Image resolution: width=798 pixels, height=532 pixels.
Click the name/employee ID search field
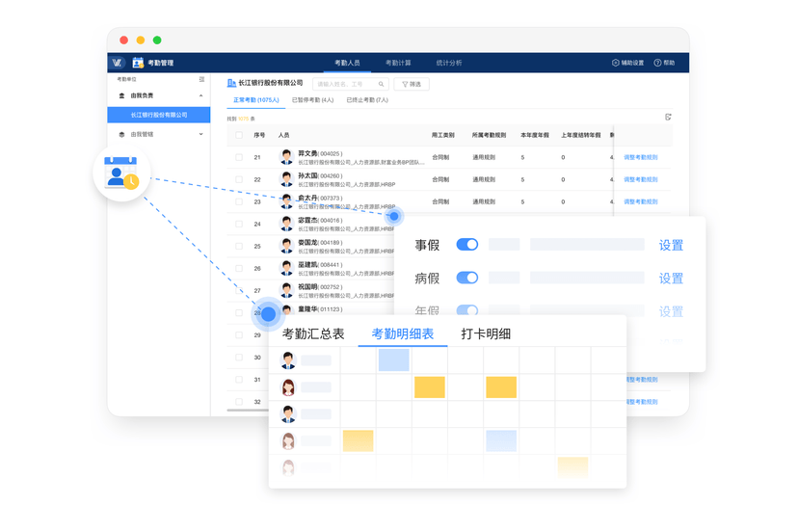[x=350, y=84]
